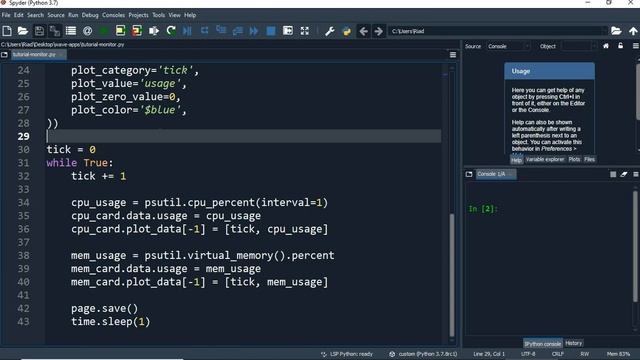Viewport: 640px width, 360px height.
Task: Open the editor pane options menu
Action: click(453, 55)
